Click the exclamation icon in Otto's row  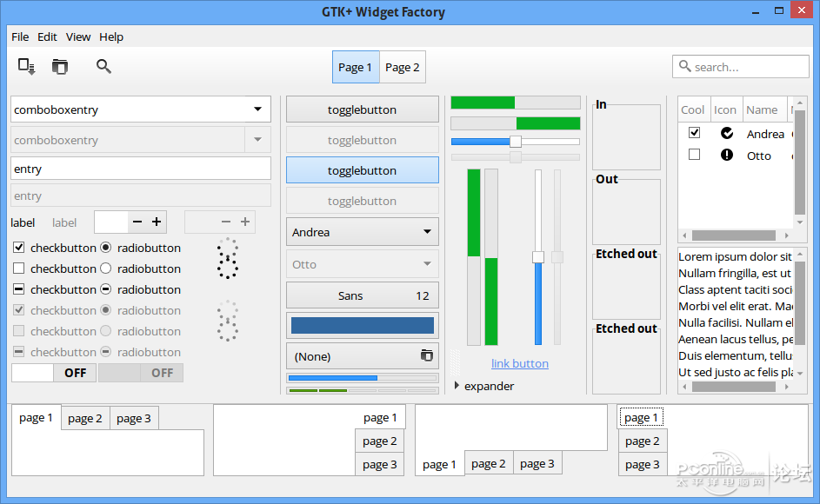click(x=726, y=155)
